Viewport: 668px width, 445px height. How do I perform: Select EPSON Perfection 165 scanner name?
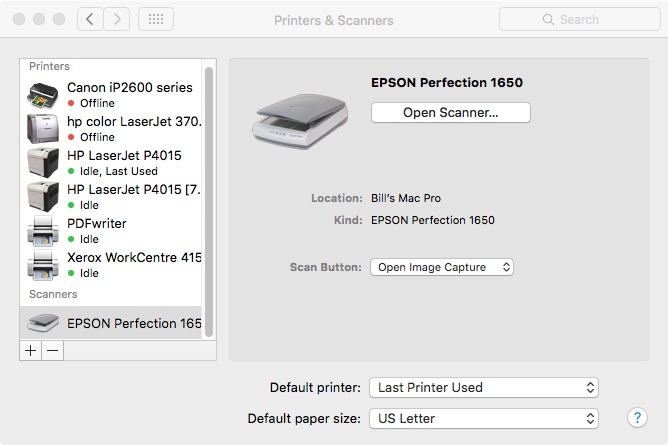(x=134, y=323)
